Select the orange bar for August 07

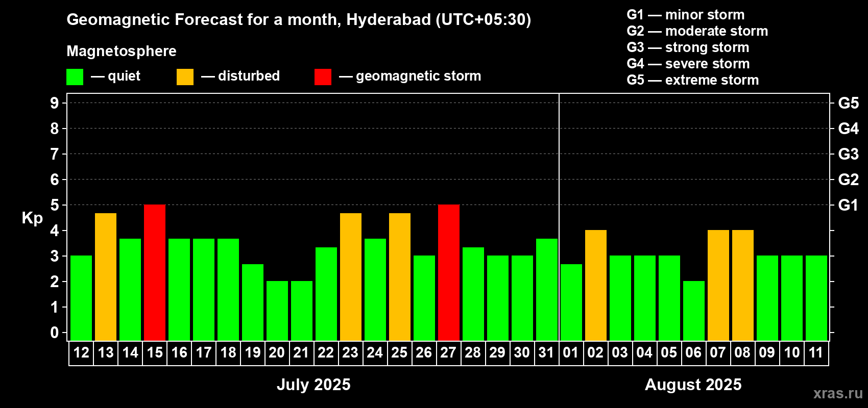[718, 286]
